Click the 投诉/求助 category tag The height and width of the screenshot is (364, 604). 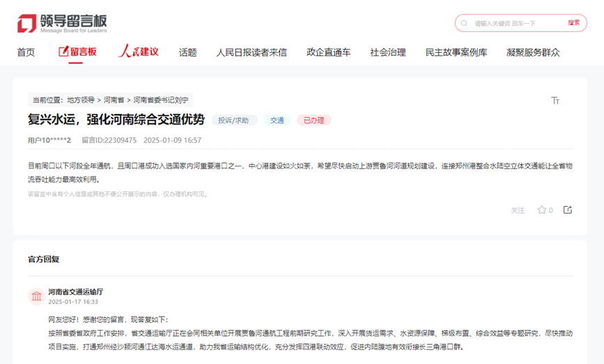[233, 120]
